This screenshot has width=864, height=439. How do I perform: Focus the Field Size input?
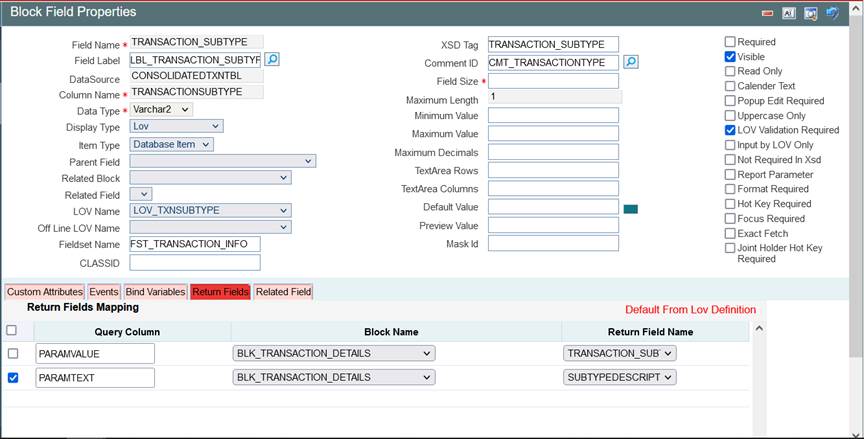click(x=553, y=81)
